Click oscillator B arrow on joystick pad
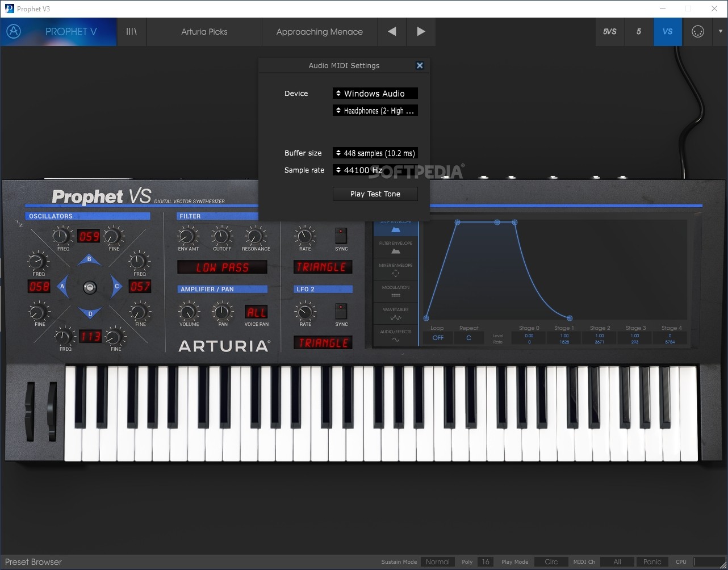Viewport: 728px width, 570px height. [x=90, y=259]
